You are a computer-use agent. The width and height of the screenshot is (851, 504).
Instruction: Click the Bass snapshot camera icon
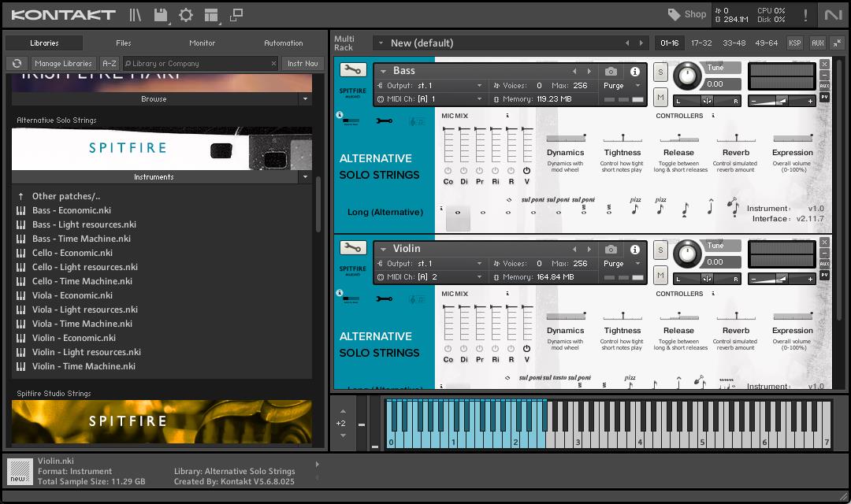tap(611, 71)
